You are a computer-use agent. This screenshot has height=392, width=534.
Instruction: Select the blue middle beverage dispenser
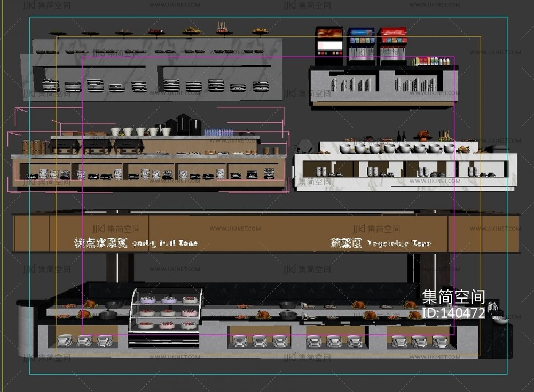tap(362, 45)
